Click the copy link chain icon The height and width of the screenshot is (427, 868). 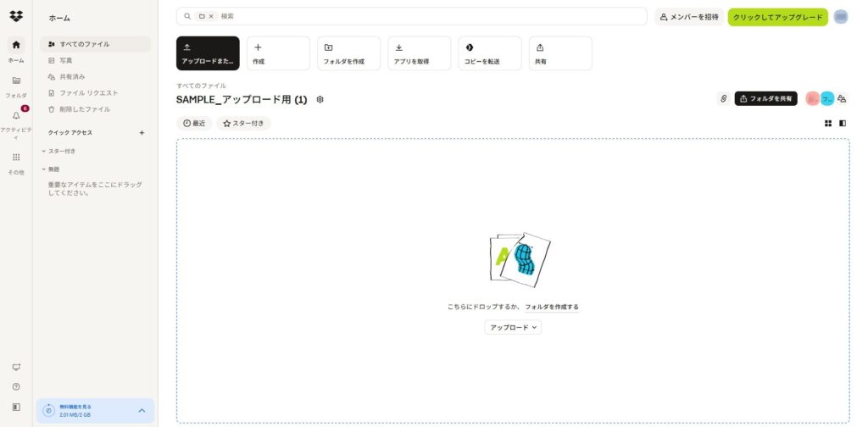723,99
